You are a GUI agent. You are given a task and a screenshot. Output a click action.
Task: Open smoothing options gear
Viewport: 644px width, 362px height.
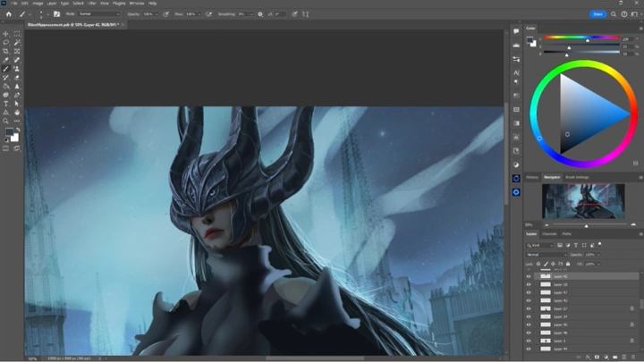[x=260, y=14]
